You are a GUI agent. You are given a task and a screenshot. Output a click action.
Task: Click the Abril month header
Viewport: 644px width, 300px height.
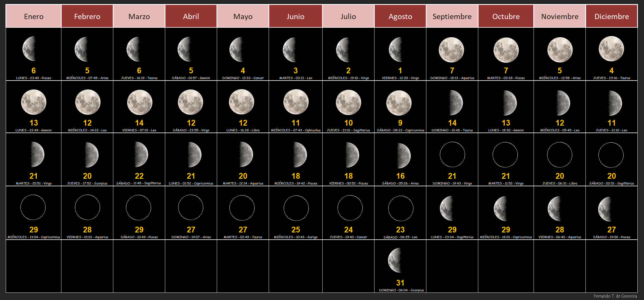click(x=191, y=16)
